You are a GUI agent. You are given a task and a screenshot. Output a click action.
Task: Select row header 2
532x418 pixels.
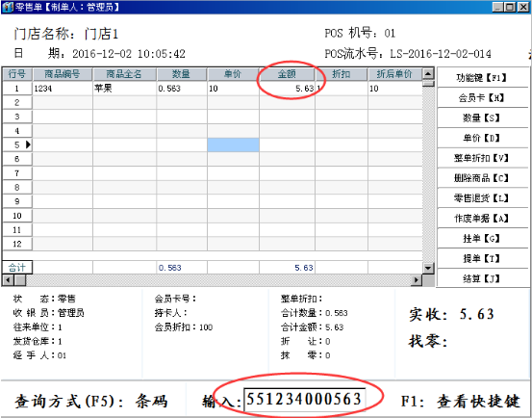click(17, 102)
